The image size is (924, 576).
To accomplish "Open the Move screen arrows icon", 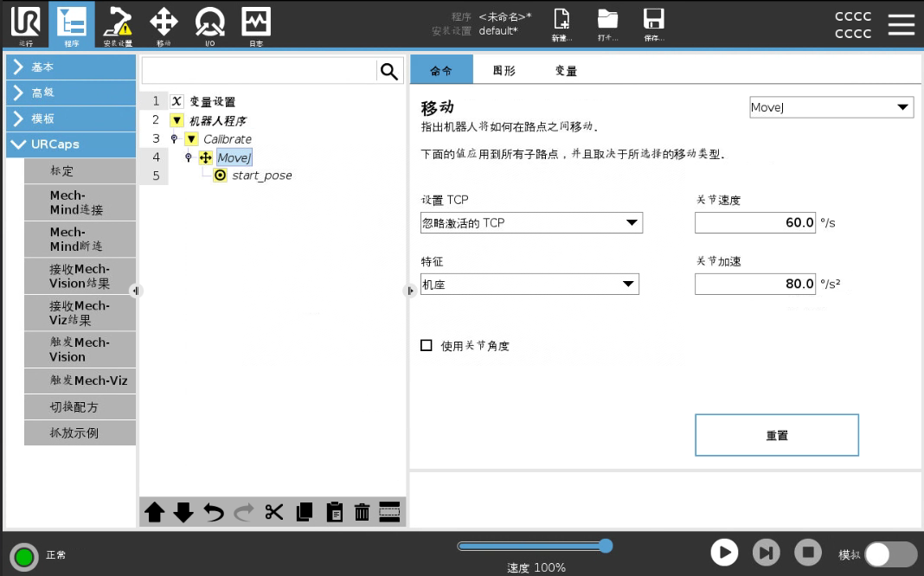I will 164,24.
